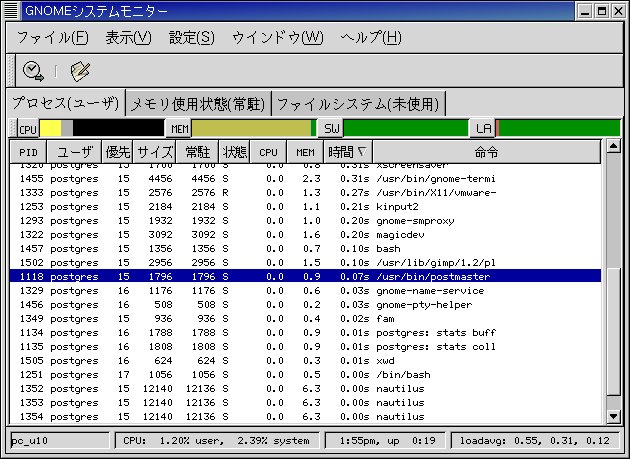Image resolution: width=630 pixels, height=459 pixels.
Task: Click the vertical scrollbar thumb
Action: pyautogui.click(x=613, y=332)
